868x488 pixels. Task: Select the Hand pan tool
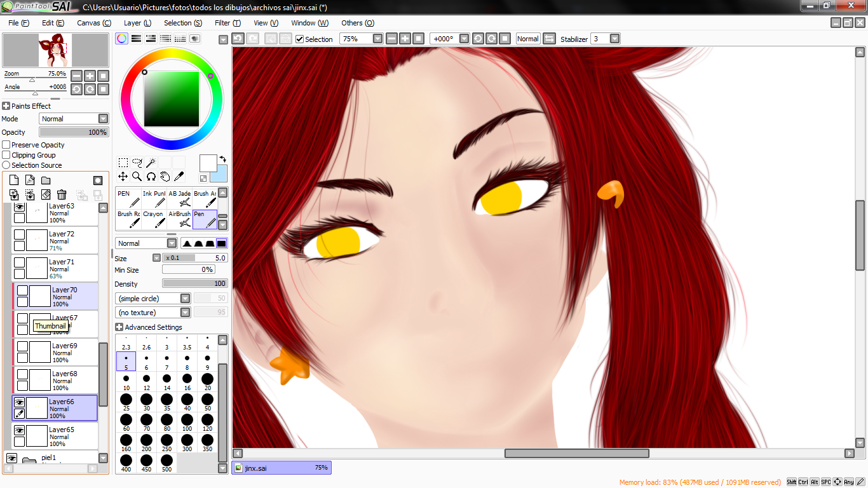point(165,177)
